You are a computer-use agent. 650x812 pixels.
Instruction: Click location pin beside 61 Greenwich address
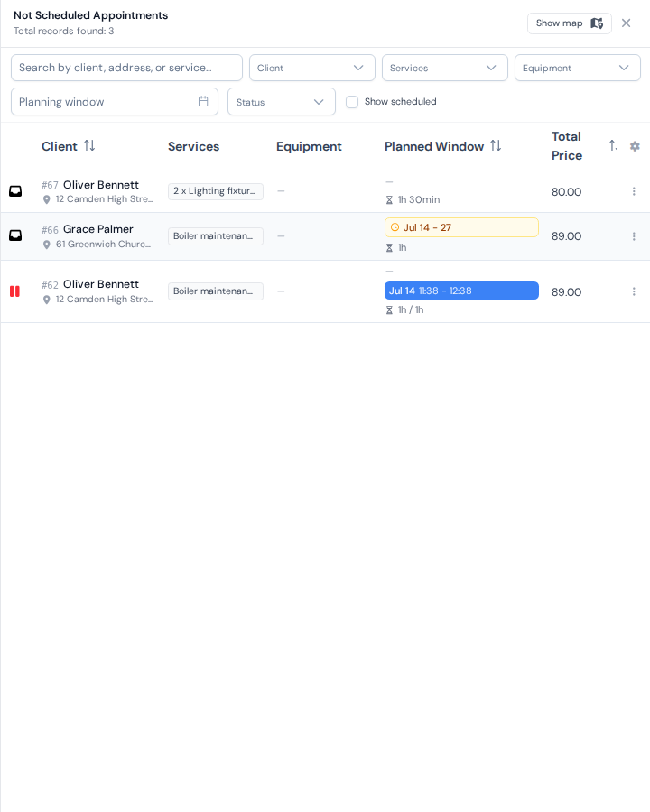click(47, 245)
